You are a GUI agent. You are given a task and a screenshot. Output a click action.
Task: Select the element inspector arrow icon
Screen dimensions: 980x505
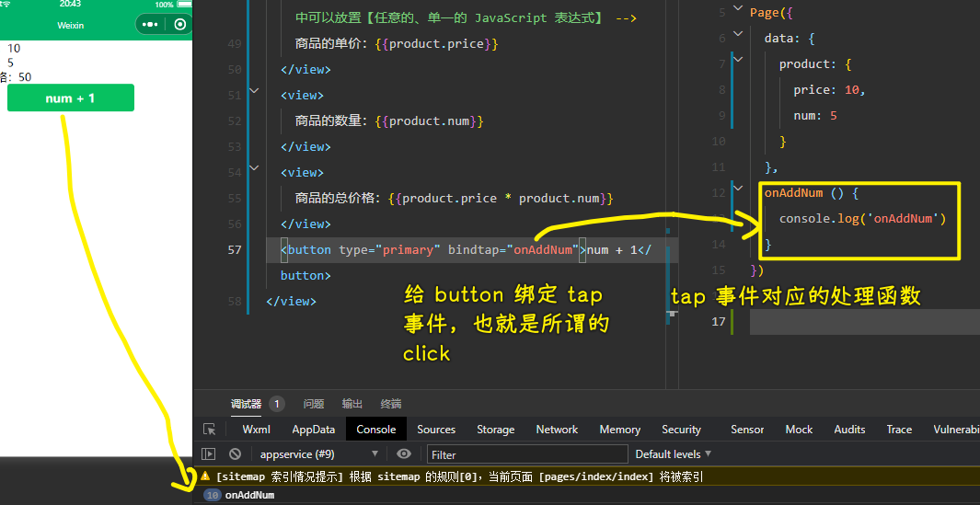pos(210,430)
